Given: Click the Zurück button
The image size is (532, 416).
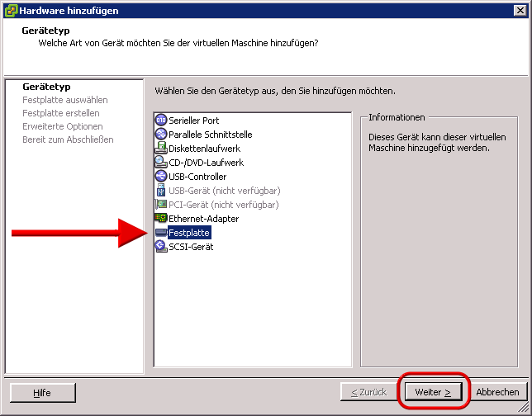Looking at the screenshot, I should pyautogui.click(x=368, y=393).
